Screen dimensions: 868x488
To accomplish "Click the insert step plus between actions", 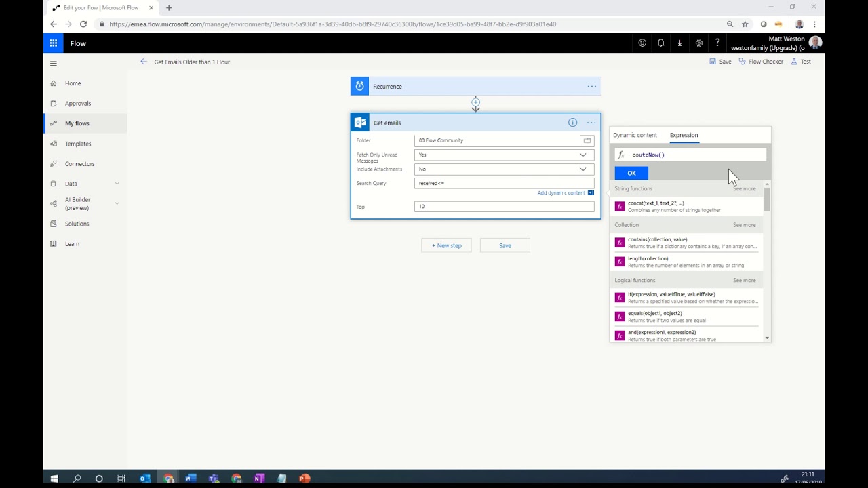I will coord(475,102).
